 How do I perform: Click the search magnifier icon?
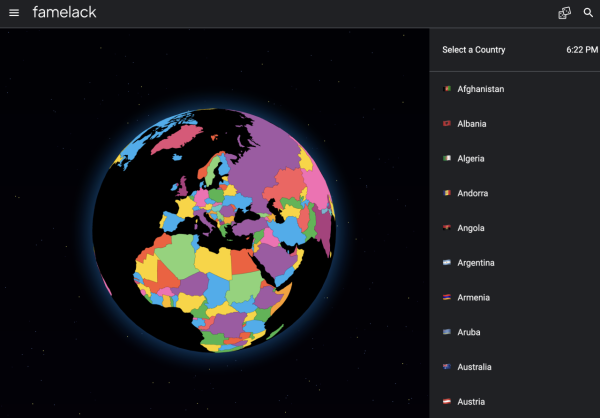coord(588,13)
